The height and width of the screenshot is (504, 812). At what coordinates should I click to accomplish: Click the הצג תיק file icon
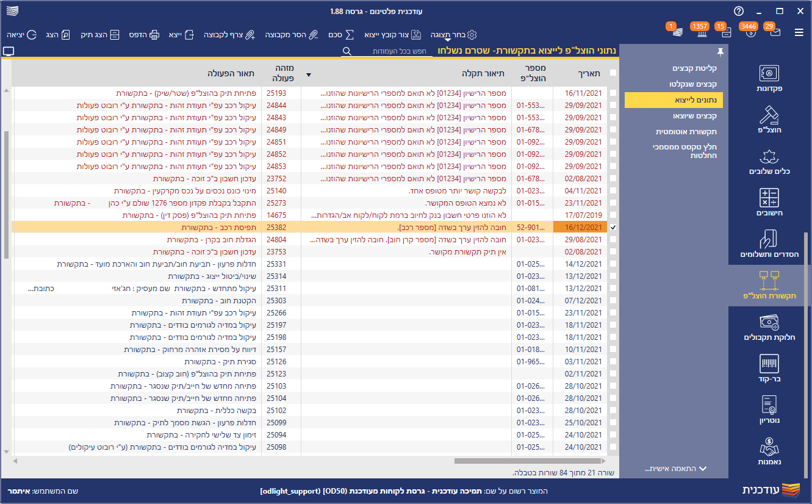(x=115, y=35)
